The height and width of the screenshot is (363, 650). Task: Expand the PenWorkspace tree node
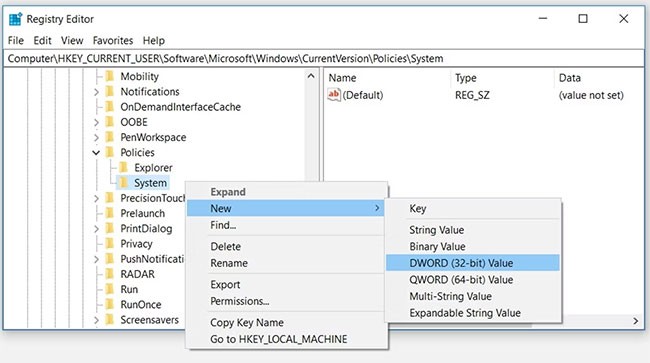(x=96, y=138)
